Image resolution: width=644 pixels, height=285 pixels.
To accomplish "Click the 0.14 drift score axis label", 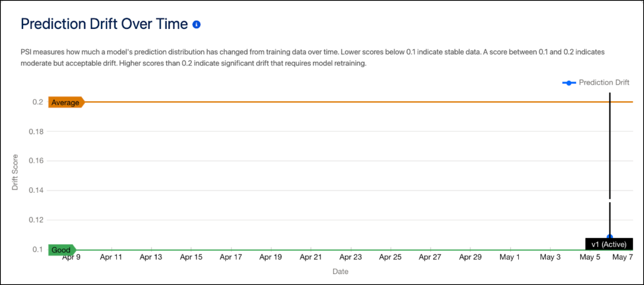I will pos(36,190).
